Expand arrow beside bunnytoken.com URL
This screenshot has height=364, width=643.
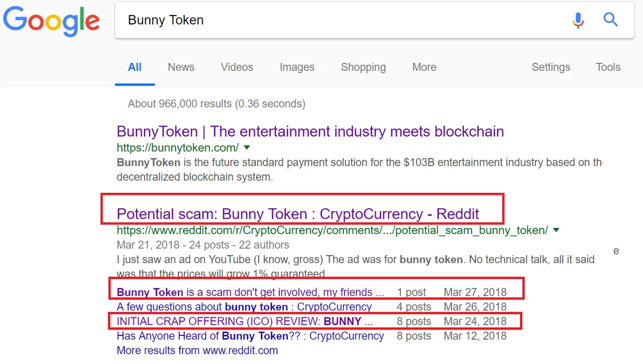pos(247,148)
